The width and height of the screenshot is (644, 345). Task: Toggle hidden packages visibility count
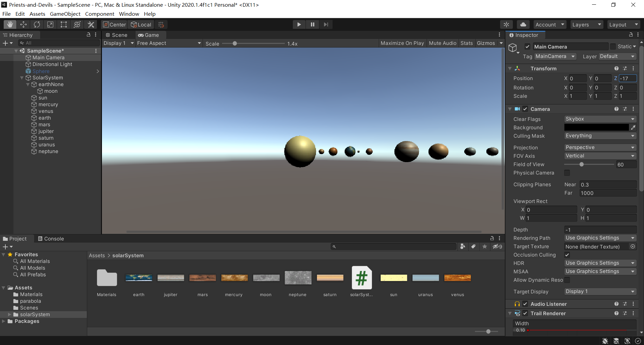(497, 247)
